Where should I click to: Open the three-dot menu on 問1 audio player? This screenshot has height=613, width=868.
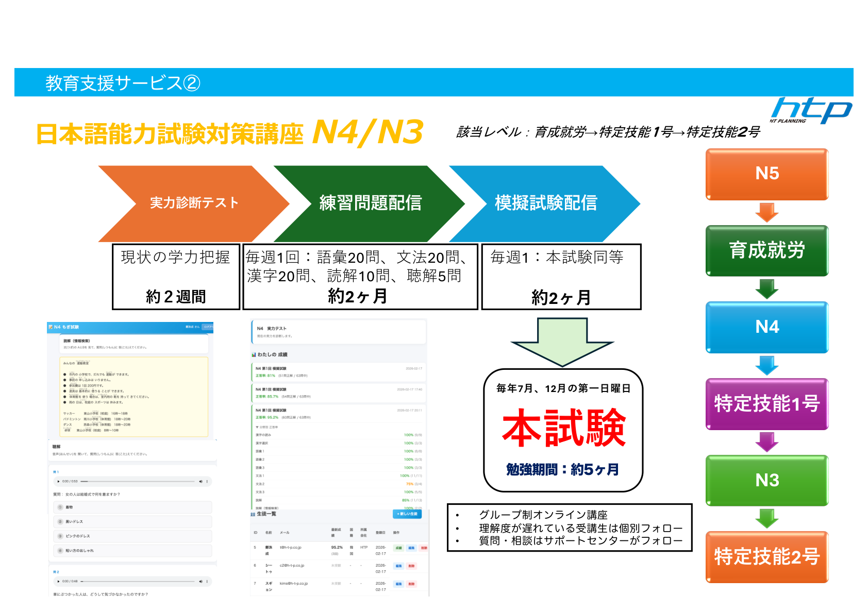pyautogui.click(x=207, y=482)
